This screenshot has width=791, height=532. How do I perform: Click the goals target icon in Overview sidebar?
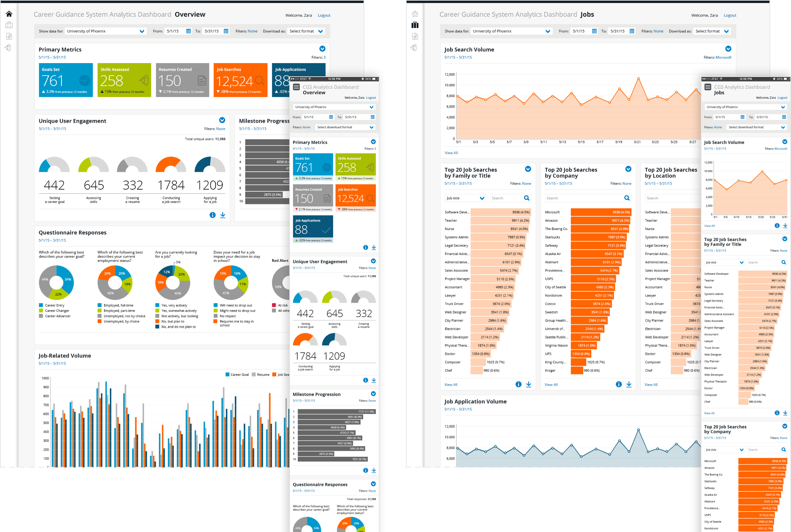[x=9, y=36]
